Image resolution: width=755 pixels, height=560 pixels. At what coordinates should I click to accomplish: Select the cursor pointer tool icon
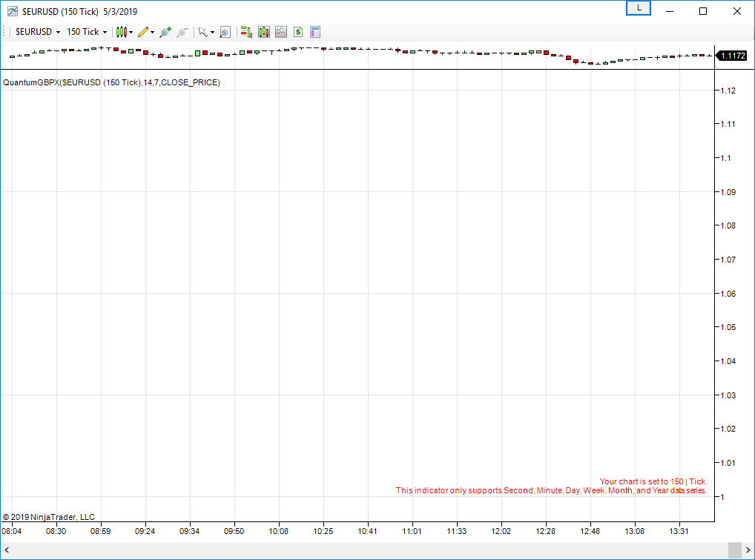(202, 32)
